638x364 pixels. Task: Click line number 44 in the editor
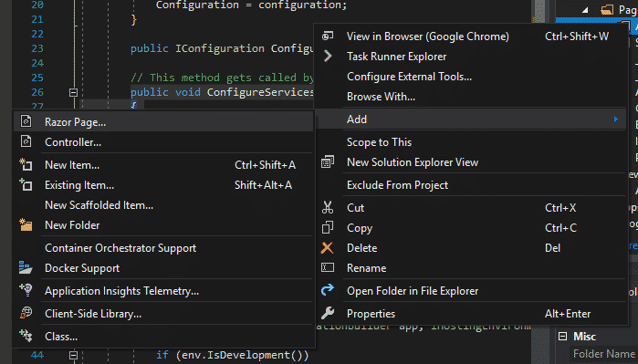[37, 355]
